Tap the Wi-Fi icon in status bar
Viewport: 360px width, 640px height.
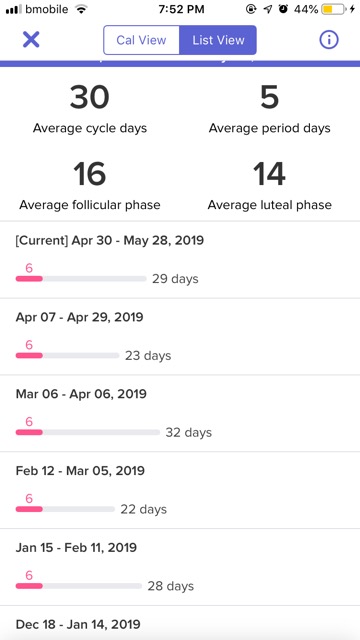coord(82,9)
